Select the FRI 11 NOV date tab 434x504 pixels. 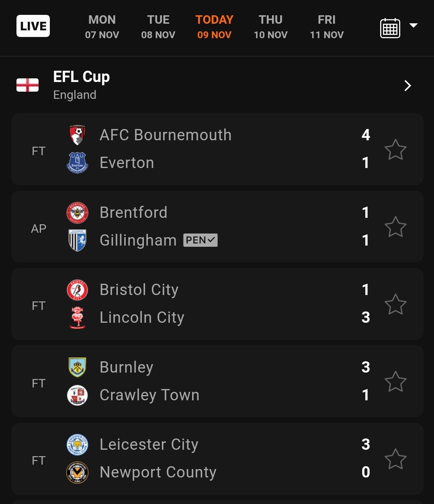[x=327, y=27]
